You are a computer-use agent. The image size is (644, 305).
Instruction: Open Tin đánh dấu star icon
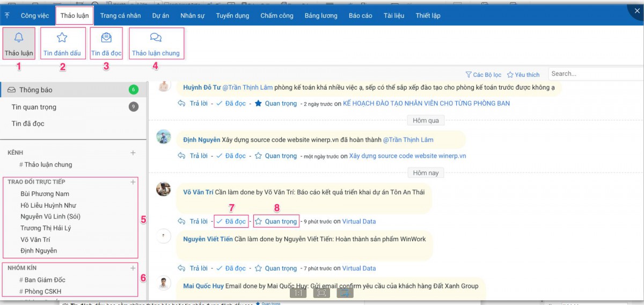point(62,37)
